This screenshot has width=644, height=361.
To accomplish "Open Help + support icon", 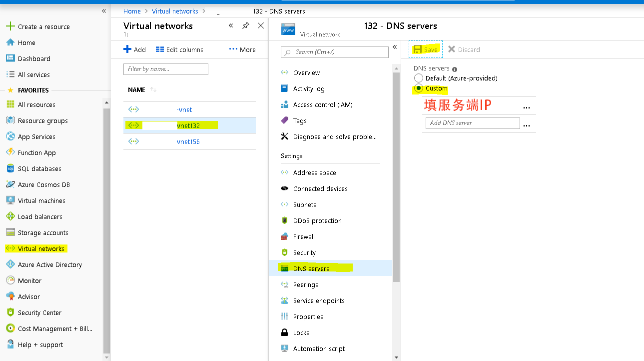I will tap(10, 344).
